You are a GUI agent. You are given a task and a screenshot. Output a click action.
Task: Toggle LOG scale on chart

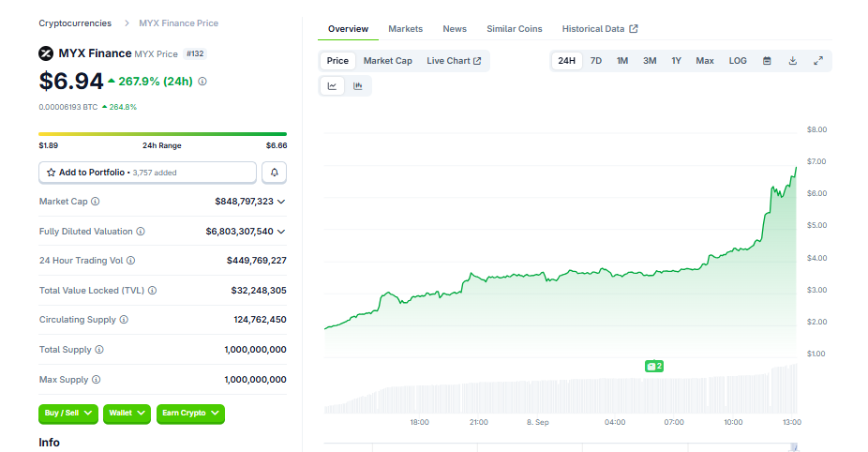[x=738, y=61]
